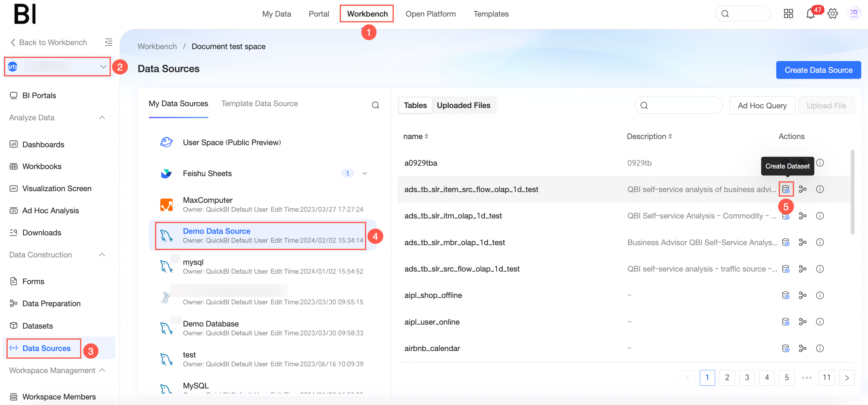
Task: Expand the Feishu Sheets group chevron
Action: click(364, 173)
